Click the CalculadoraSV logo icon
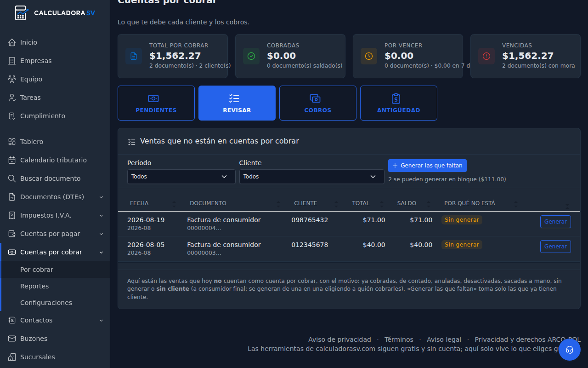The height and width of the screenshot is (368, 588). 21,13
